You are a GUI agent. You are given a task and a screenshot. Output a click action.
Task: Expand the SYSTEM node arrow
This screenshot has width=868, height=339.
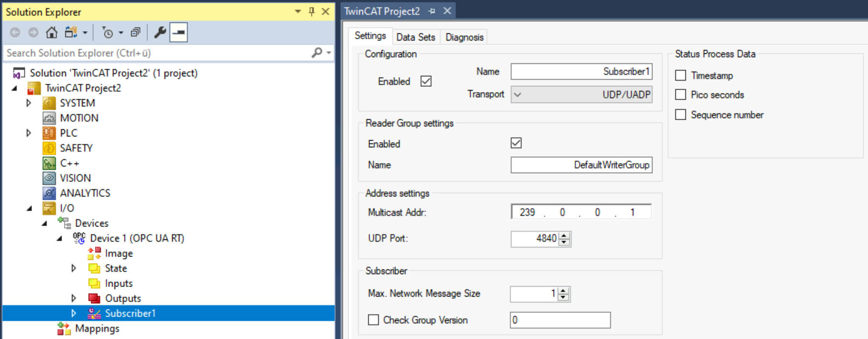[29, 103]
